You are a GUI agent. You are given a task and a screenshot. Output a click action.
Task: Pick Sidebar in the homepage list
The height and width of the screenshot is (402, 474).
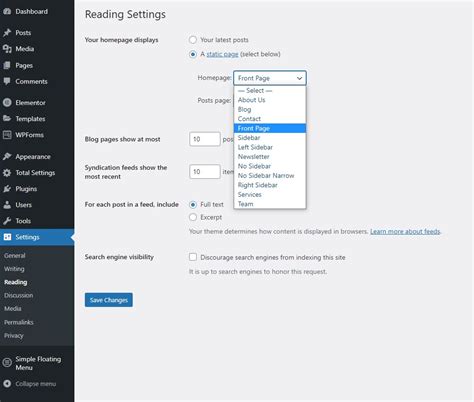pos(270,138)
